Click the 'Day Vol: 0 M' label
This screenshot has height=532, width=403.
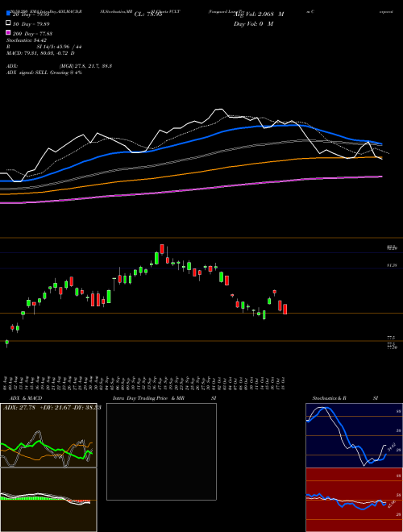[x=253, y=24]
